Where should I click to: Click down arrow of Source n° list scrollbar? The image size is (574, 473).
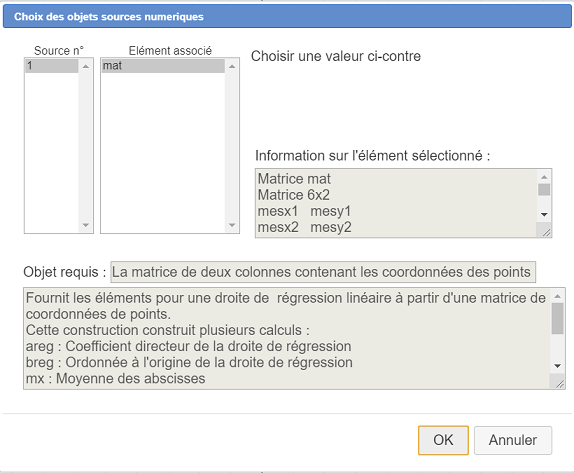pyautogui.click(x=86, y=225)
